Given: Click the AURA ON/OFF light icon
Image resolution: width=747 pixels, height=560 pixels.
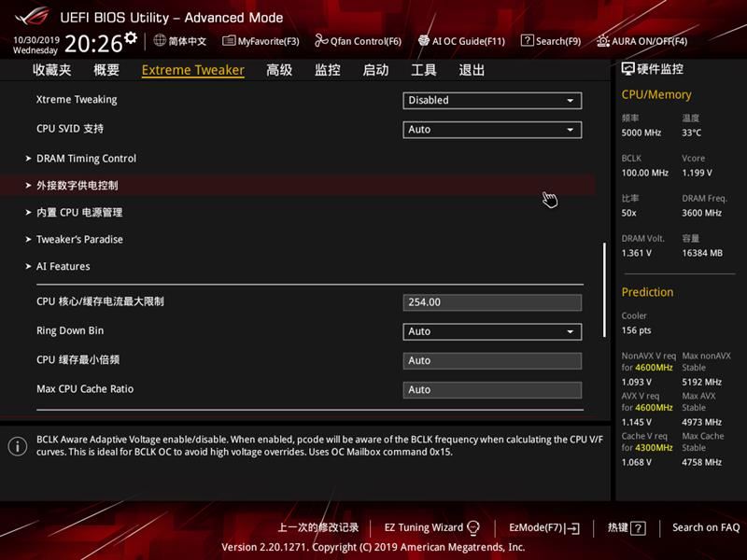Looking at the screenshot, I should 603,41.
